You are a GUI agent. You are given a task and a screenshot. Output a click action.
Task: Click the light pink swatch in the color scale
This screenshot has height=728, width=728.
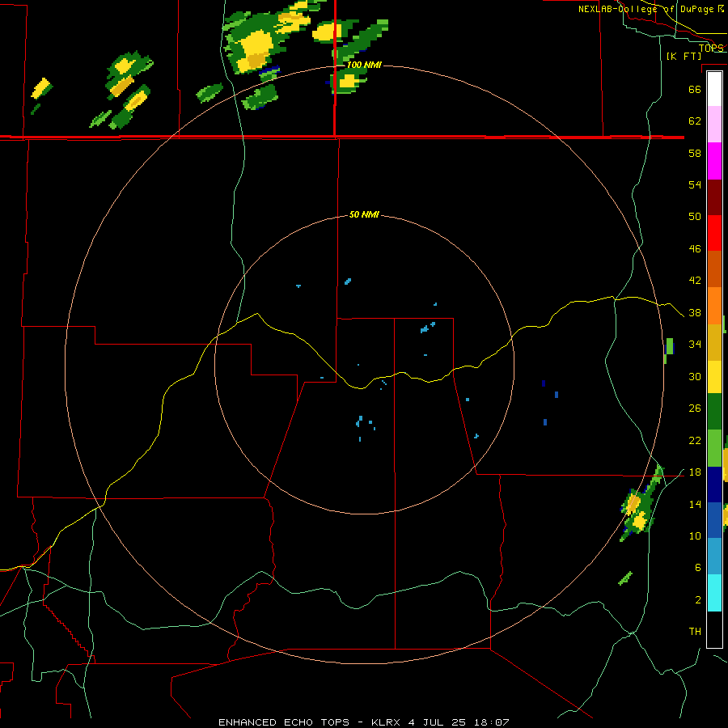coord(714,125)
